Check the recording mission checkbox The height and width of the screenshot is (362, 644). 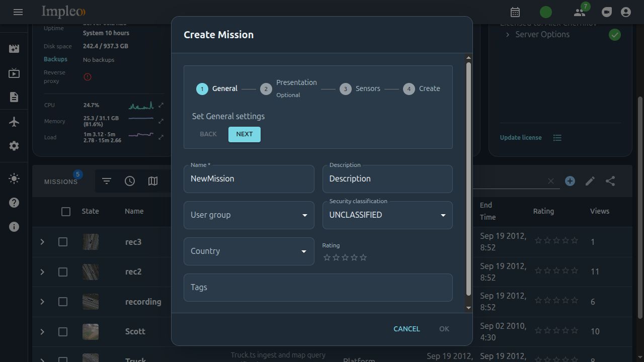point(63,302)
